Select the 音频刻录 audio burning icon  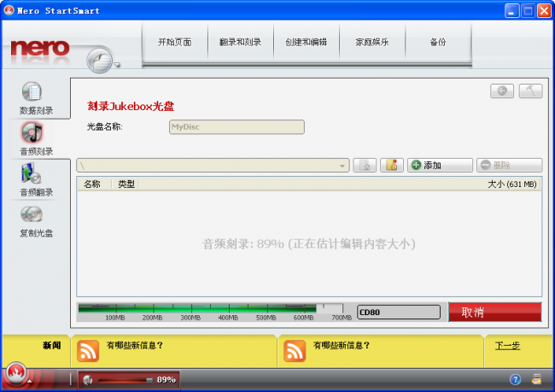pos(32,132)
